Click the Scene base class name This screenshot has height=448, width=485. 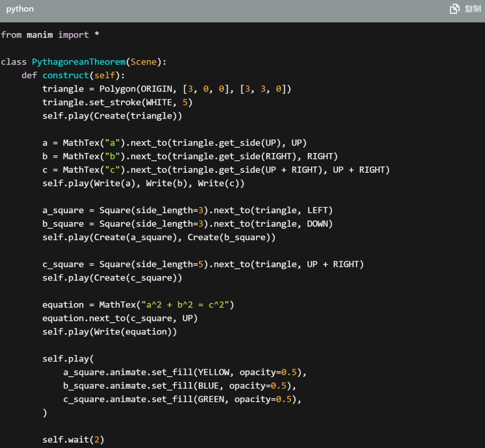click(x=144, y=62)
